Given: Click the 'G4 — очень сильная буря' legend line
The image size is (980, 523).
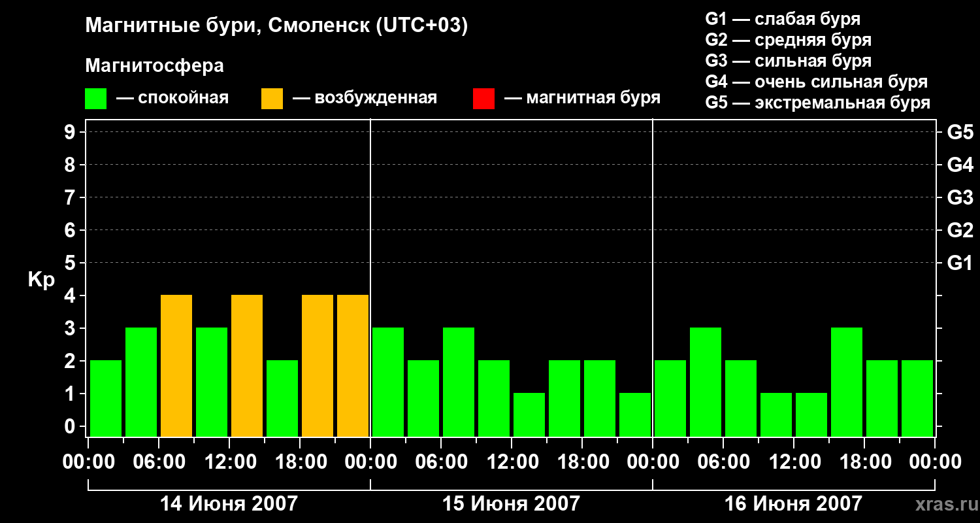Looking at the screenshot, I should point(817,82).
